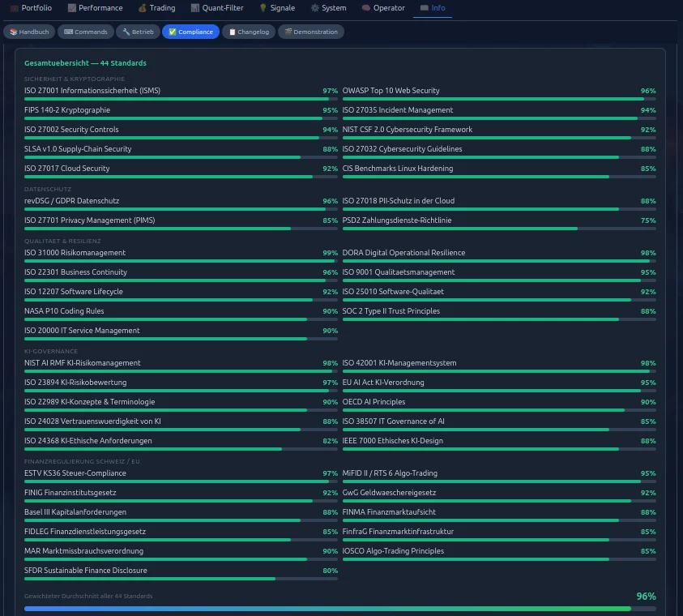
Task: Click the green checkmark icon on Compliance
Action: pyautogui.click(x=173, y=32)
